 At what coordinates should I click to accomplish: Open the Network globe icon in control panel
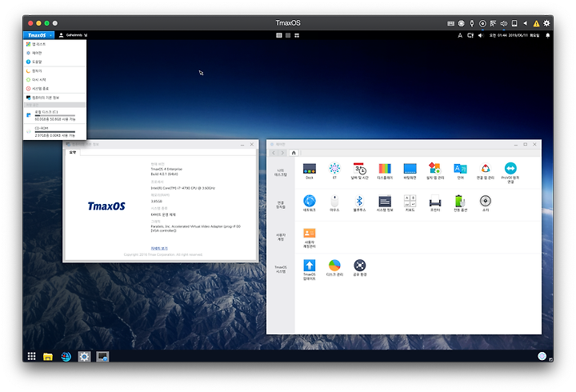(x=310, y=201)
